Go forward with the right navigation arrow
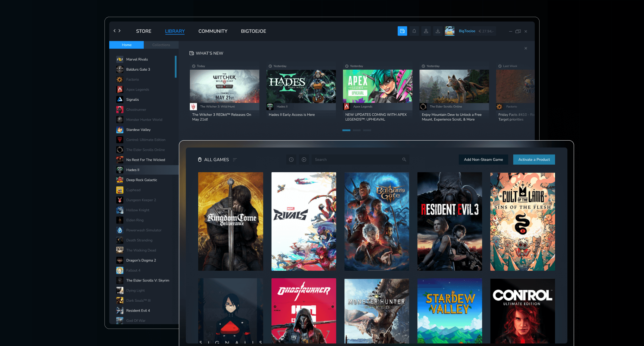 (x=119, y=31)
